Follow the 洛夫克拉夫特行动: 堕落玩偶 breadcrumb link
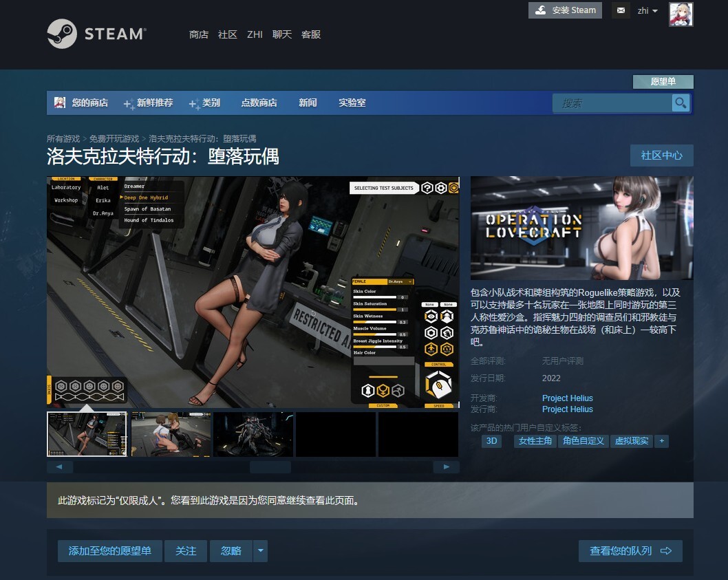 click(x=202, y=139)
